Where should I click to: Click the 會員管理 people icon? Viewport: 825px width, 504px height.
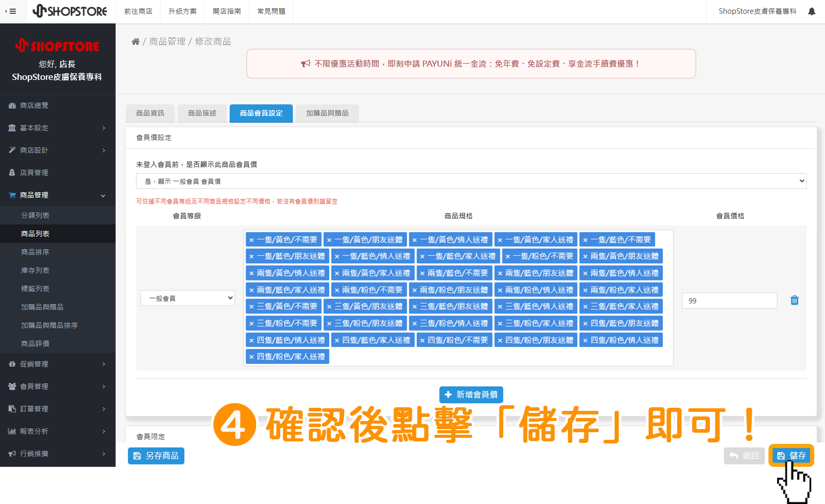(12, 386)
